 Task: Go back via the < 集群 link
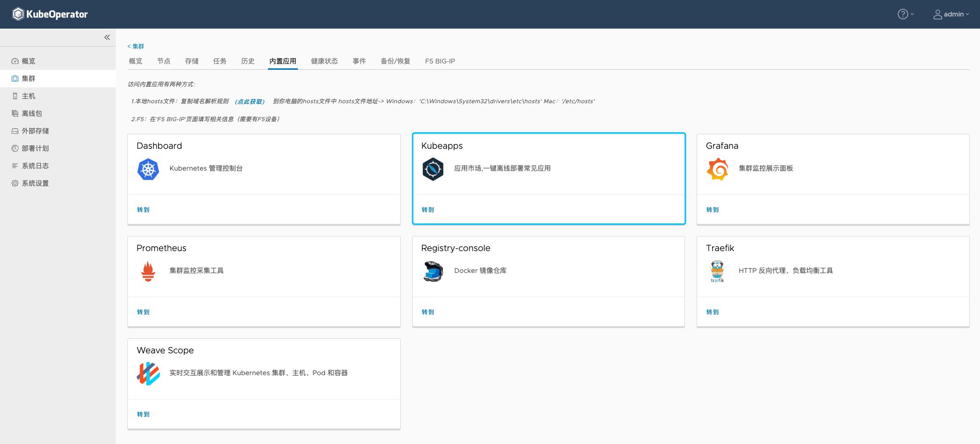click(x=136, y=47)
